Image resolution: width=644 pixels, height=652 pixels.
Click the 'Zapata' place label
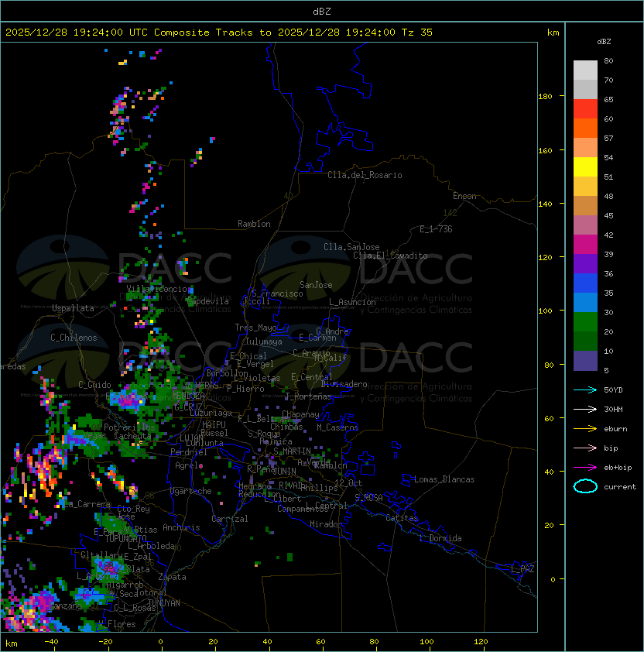172,577
